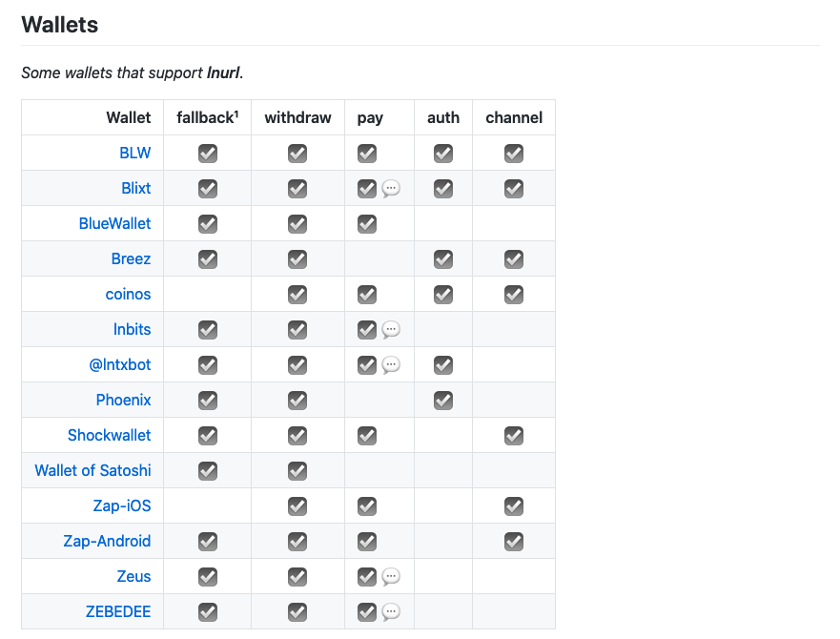This screenshot has width=840, height=639.
Task: Click the speech bubble icon in @lntxbot row
Action: pyautogui.click(x=391, y=365)
